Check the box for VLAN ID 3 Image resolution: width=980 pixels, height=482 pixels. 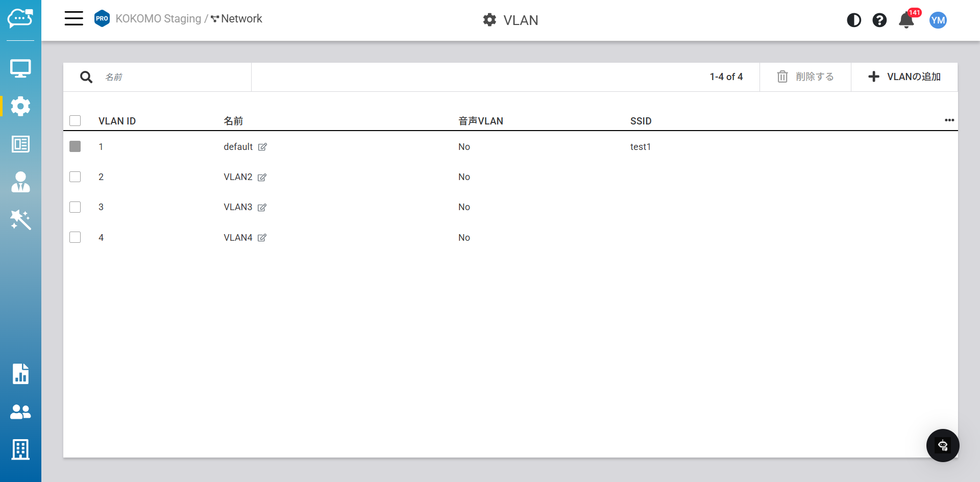click(x=75, y=207)
